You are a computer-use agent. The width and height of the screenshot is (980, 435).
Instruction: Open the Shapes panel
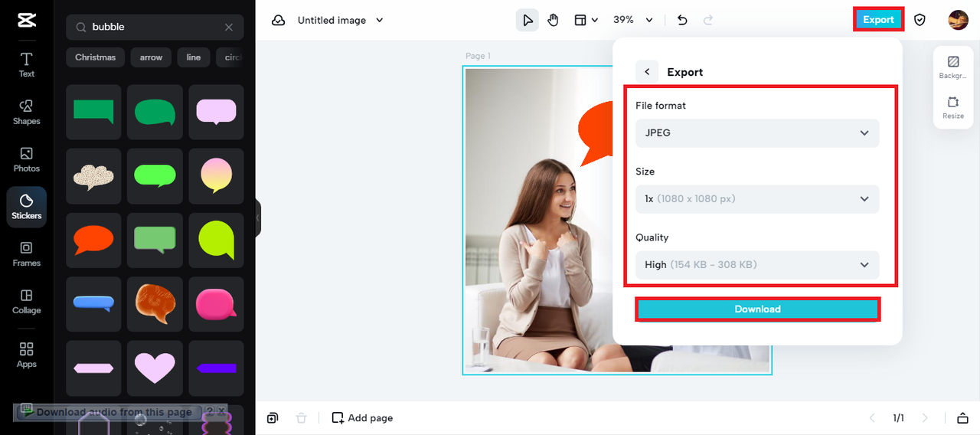[x=26, y=112]
